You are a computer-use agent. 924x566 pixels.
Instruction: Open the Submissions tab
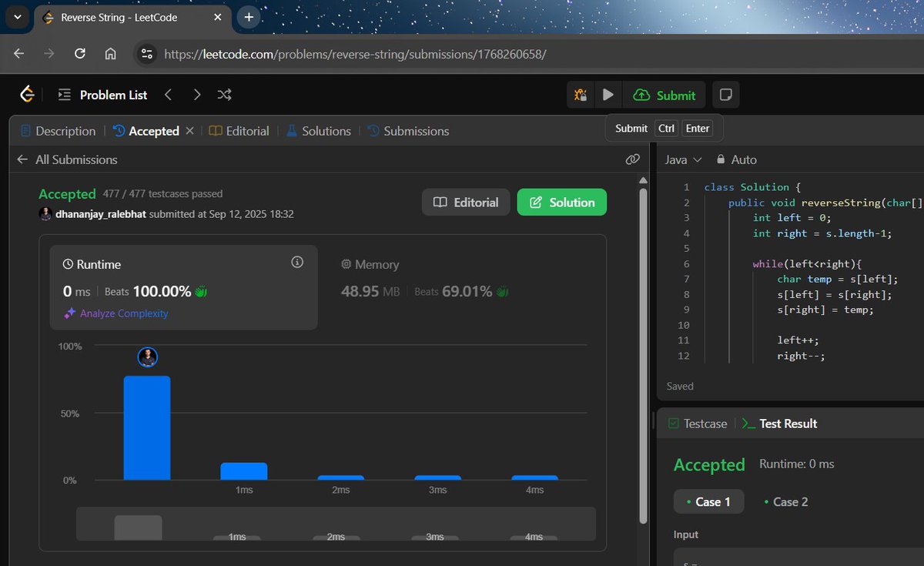(x=408, y=131)
